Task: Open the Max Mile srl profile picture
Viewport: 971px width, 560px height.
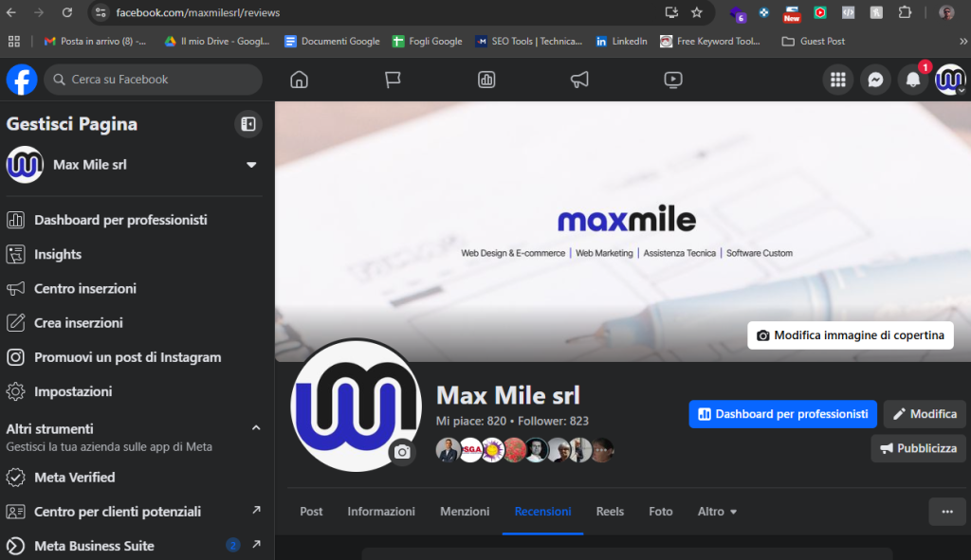Action: coord(356,406)
